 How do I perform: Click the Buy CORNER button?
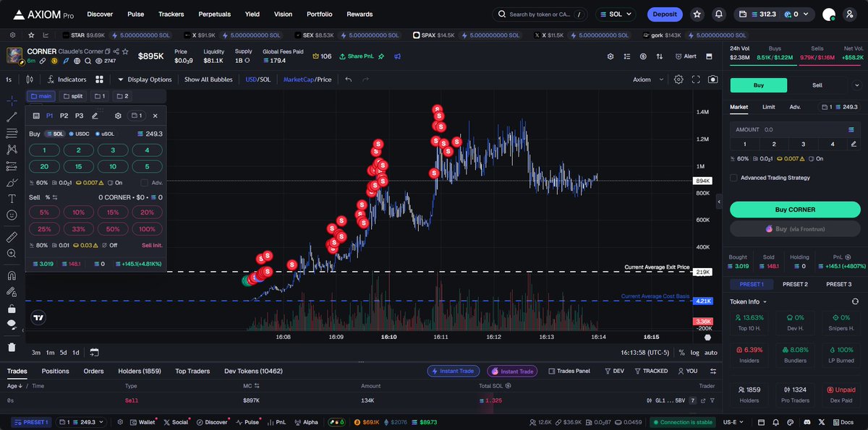pyautogui.click(x=795, y=210)
